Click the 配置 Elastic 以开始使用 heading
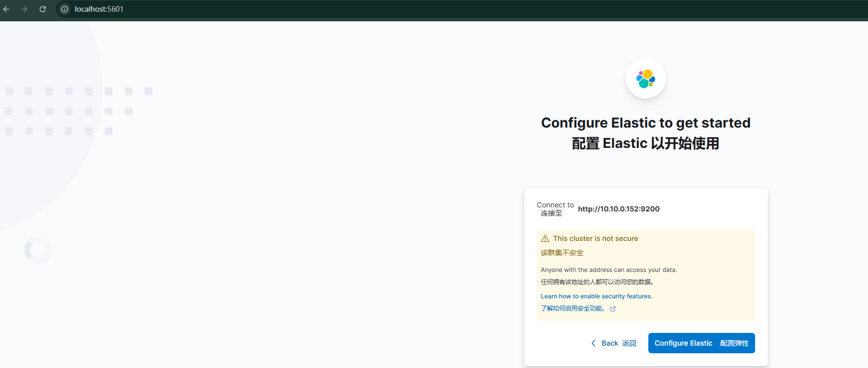This screenshot has width=868, height=368. pos(646,143)
